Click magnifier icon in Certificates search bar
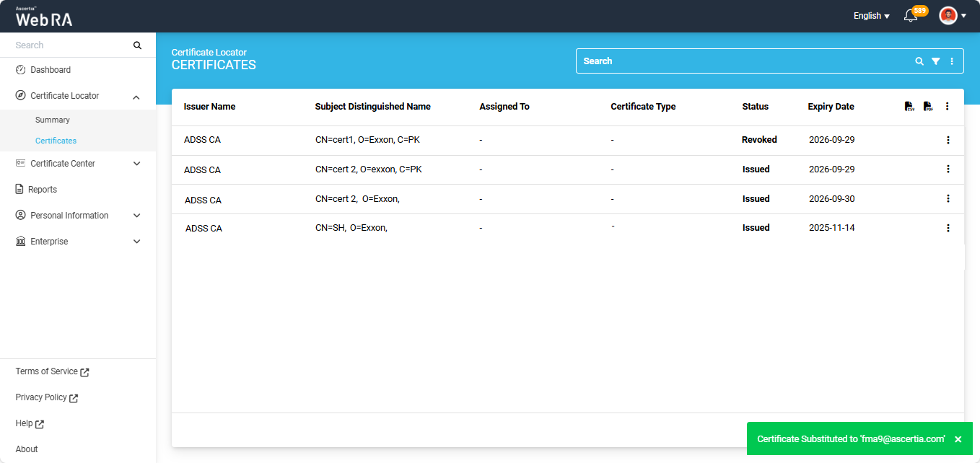This screenshot has width=980, height=463. tap(919, 61)
